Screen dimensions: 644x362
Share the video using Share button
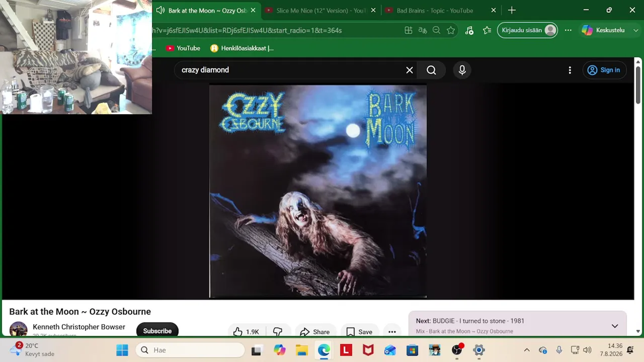pyautogui.click(x=315, y=332)
